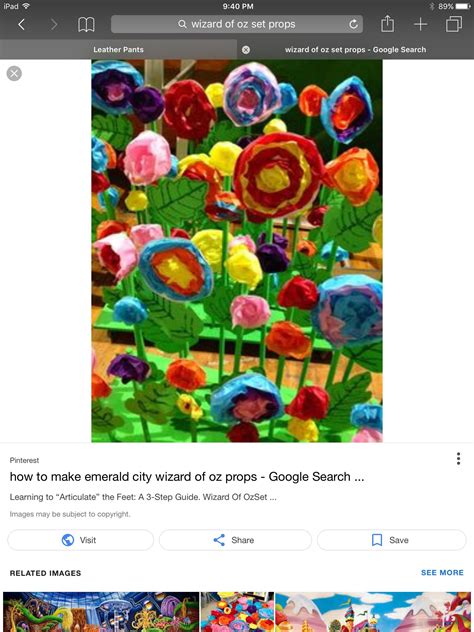Screen dimensions: 474x632
Task: Reload the page with the refresh icon
Action: coord(353,25)
